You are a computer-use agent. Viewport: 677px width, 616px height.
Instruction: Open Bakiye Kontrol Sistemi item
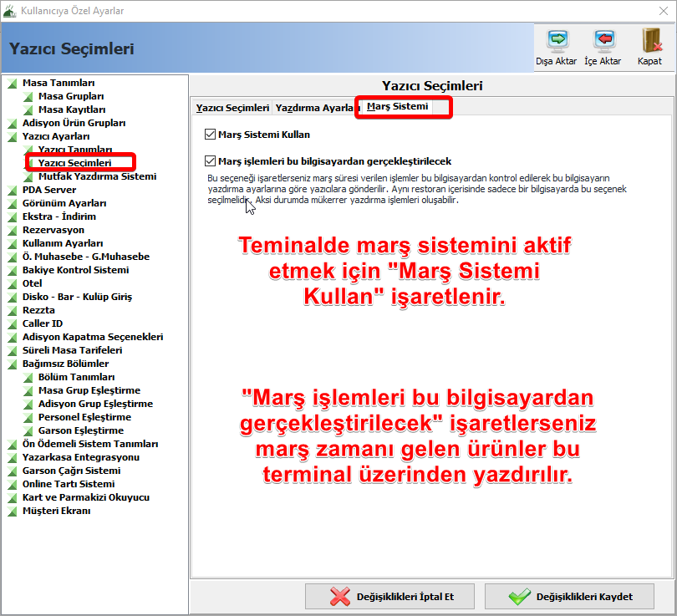[x=75, y=270]
